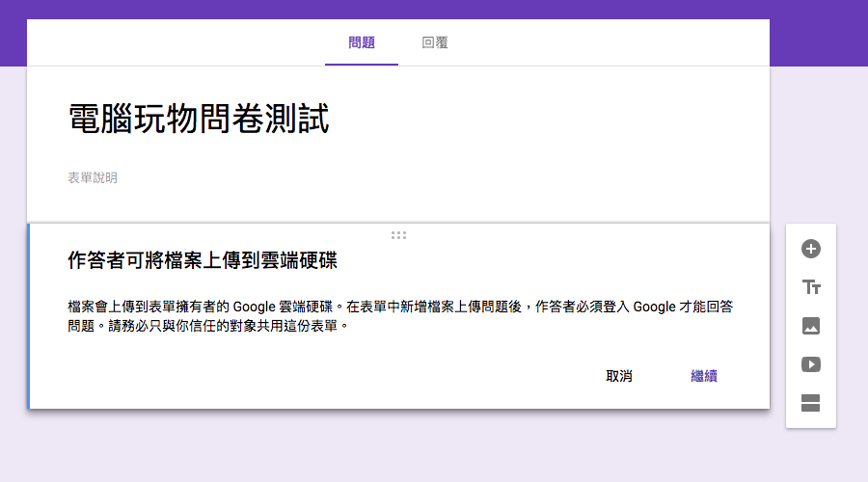This screenshot has width=868, height=482.
Task: Insert an image via sidebar icon
Action: click(811, 326)
